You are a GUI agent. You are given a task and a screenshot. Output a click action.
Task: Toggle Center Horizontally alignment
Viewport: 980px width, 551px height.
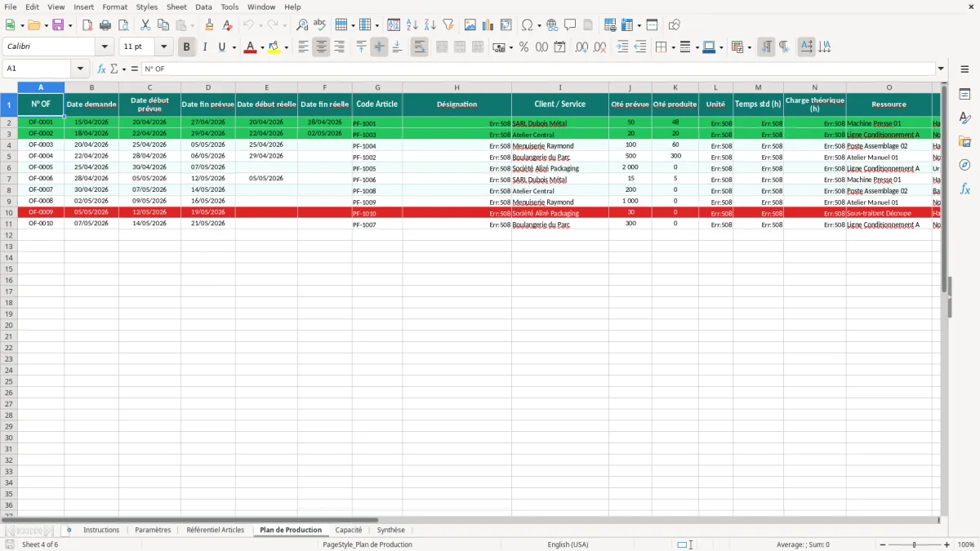[x=321, y=47]
